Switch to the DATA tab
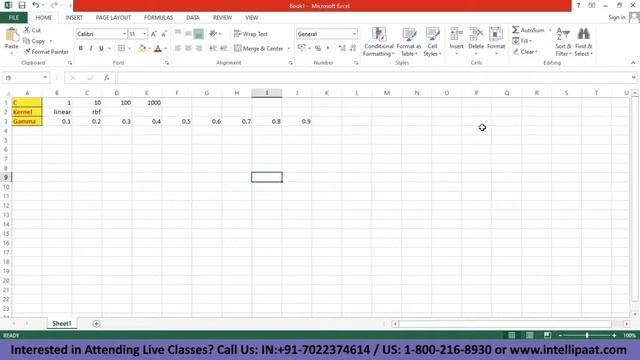Image resolution: width=640 pixels, height=360 pixels. pyautogui.click(x=193, y=18)
